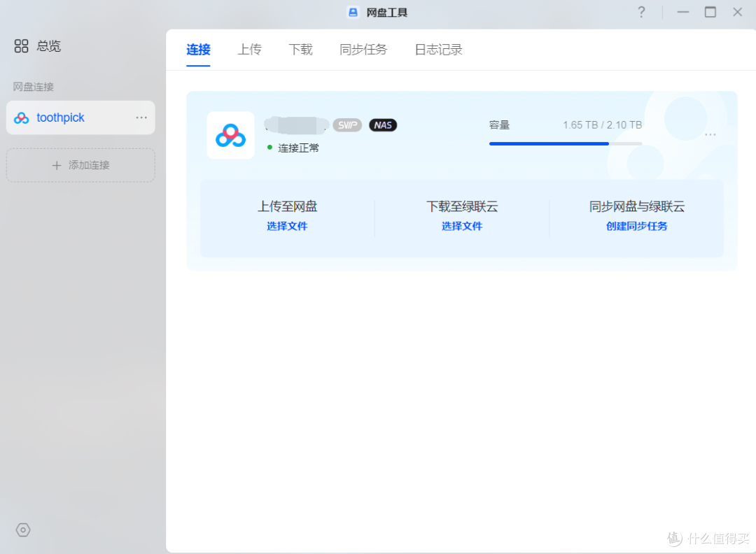Close the 网盘工具 window

pyautogui.click(x=737, y=12)
